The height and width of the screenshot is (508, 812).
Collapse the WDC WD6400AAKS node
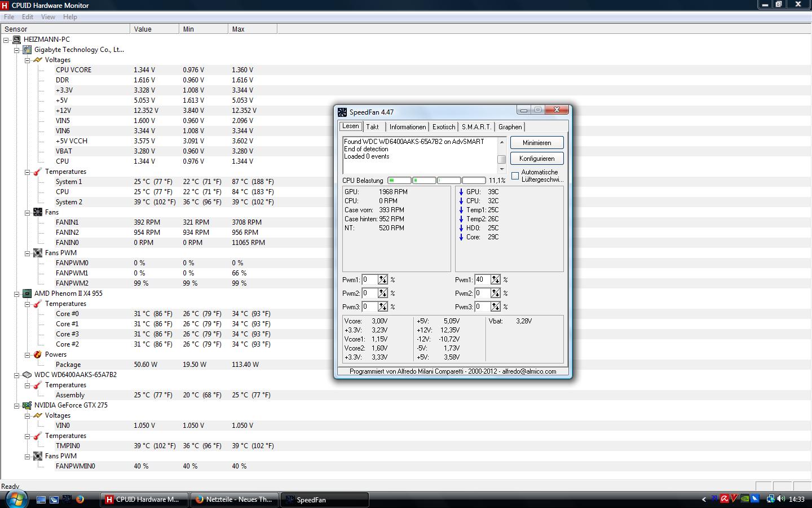[x=17, y=375]
